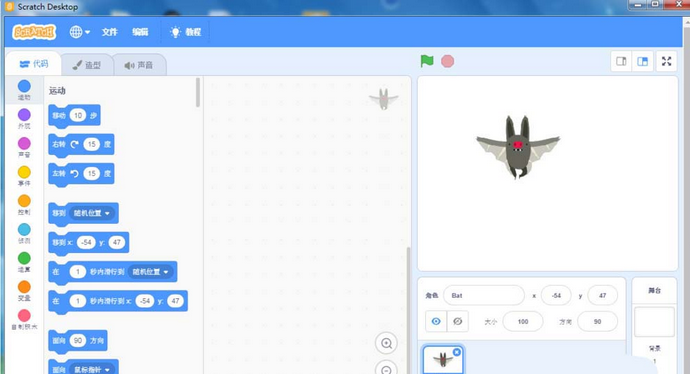This screenshot has width=690, height=374.
Task: Click the sprite name field Bat
Action: [x=484, y=296]
